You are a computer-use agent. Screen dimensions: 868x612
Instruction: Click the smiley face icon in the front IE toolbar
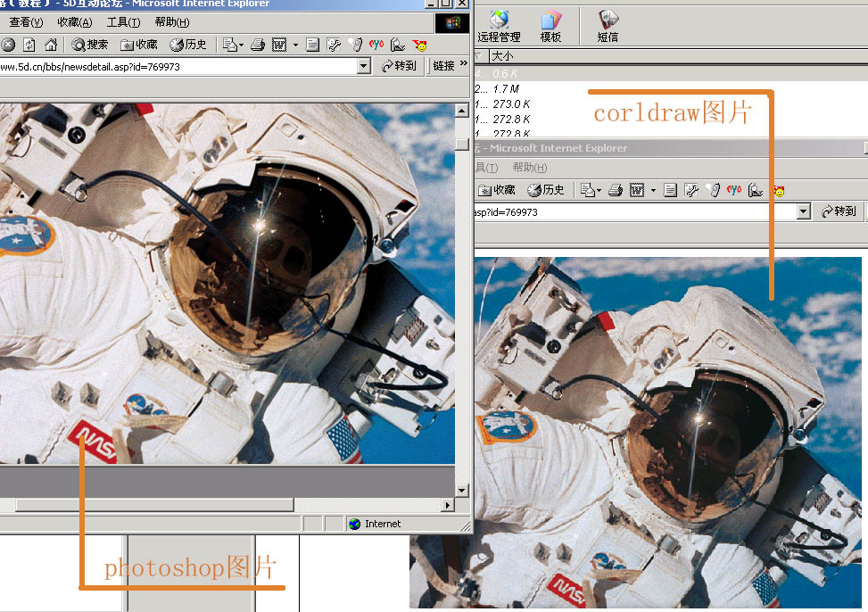pyautogui.click(x=420, y=45)
